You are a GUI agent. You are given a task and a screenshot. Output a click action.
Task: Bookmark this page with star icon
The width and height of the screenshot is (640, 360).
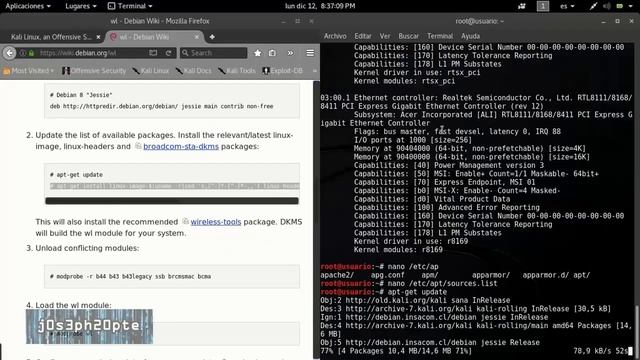click(x=258, y=53)
